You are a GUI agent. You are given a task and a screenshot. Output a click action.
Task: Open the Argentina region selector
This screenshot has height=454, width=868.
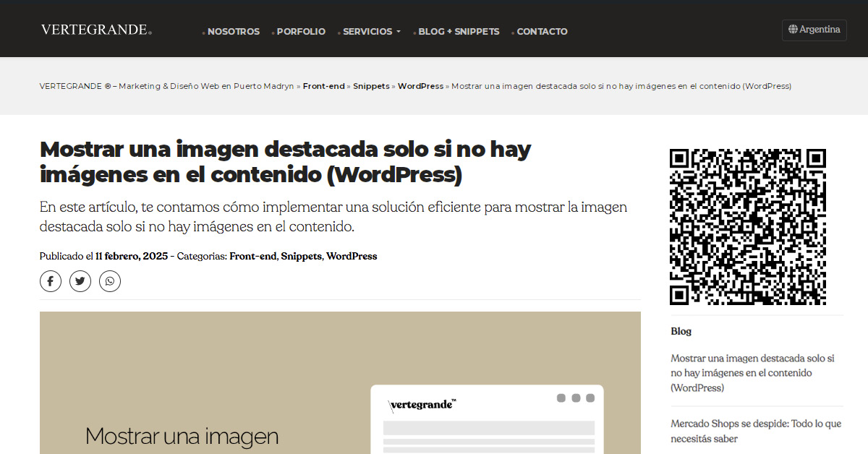[x=814, y=30]
